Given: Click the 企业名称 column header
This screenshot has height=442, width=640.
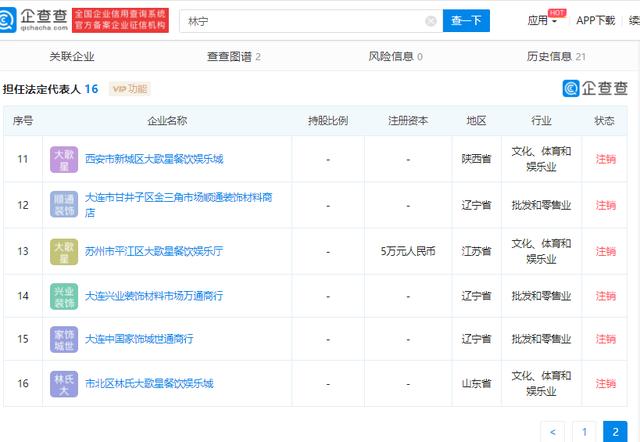Looking at the screenshot, I should pos(167,121).
